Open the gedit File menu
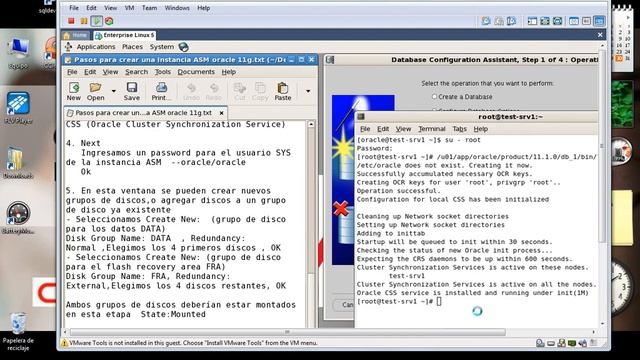The image size is (640, 360). [x=72, y=72]
